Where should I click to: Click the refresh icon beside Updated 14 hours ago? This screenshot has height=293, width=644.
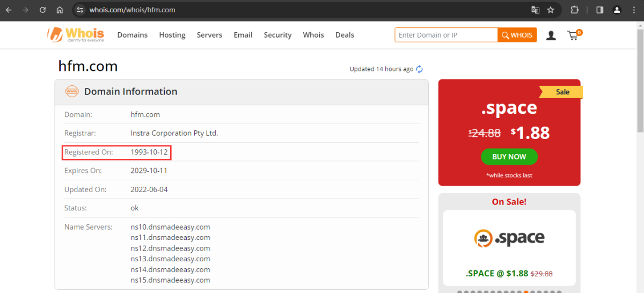coord(420,69)
